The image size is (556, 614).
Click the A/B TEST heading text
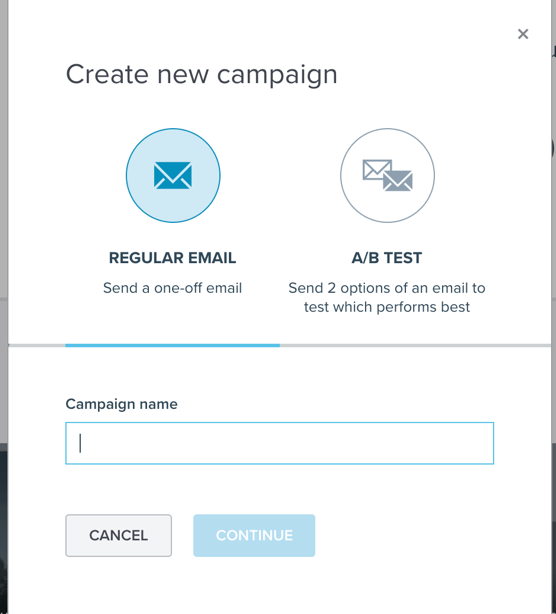pos(387,258)
